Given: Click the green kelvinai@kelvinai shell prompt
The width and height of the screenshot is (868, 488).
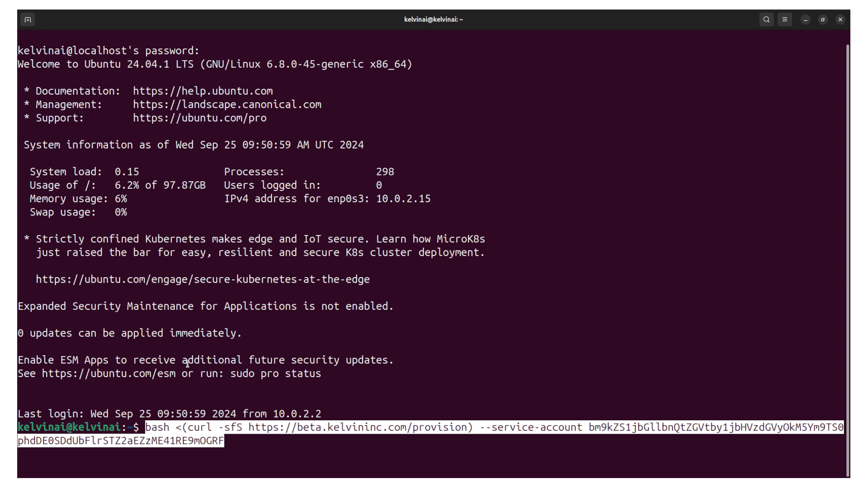Looking at the screenshot, I should pyautogui.click(x=69, y=427).
